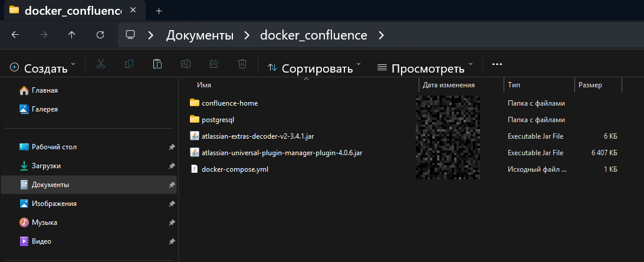
Task: Click Документы in the address bar
Action: pos(199,35)
